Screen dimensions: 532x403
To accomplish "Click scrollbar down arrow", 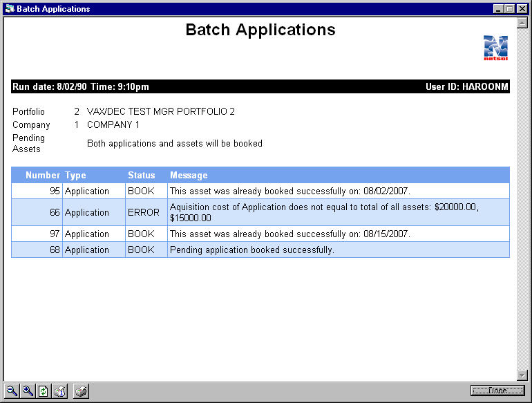I will [522, 375].
